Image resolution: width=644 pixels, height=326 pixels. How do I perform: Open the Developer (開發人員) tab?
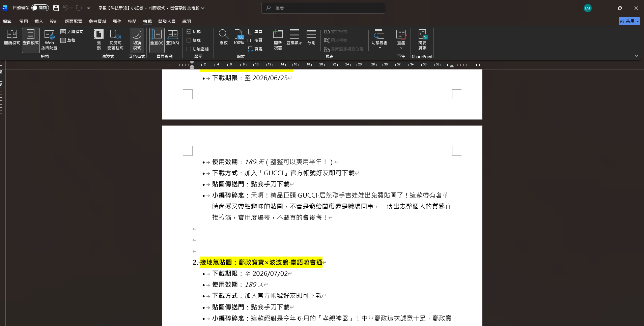[x=167, y=21]
